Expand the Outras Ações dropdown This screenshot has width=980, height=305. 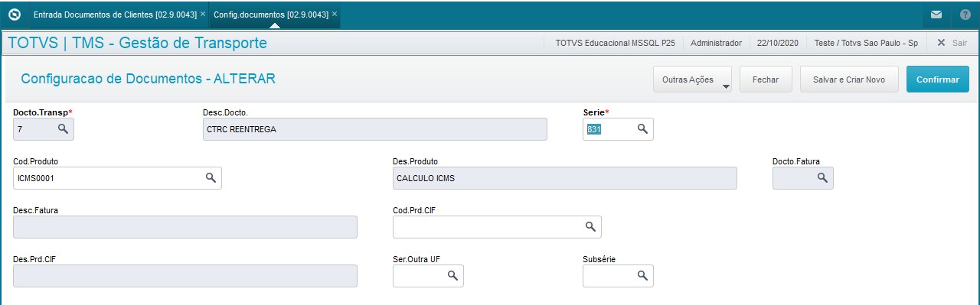click(x=692, y=79)
